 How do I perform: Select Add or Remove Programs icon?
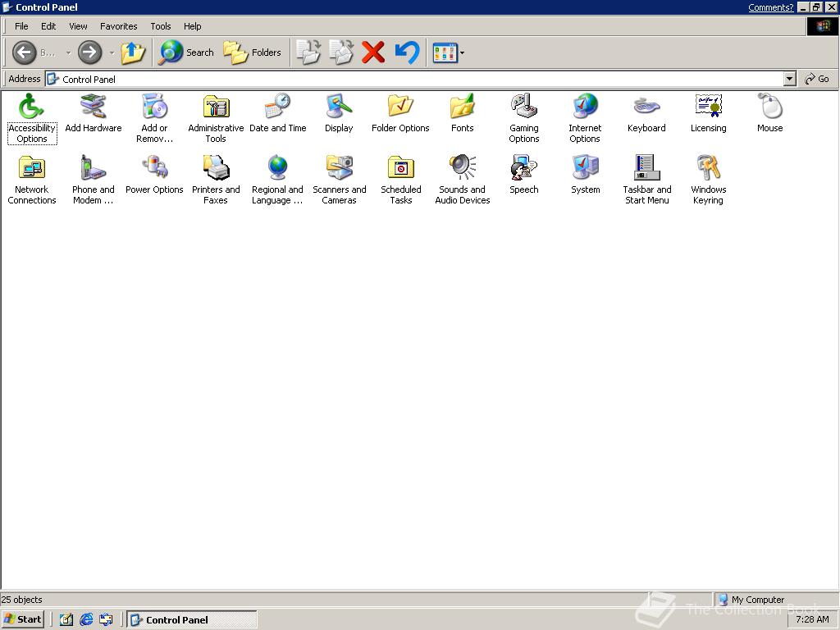tap(154, 118)
